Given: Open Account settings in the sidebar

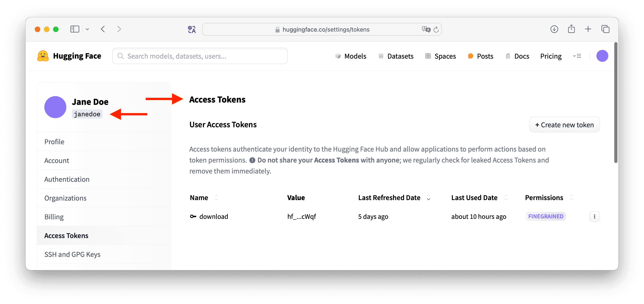Looking at the screenshot, I should (x=104, y=160).
